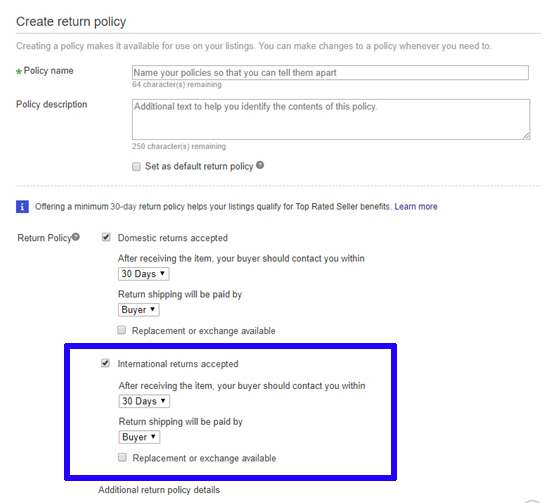The image size is (558, 503).
Task: Click the Domestic returns accepted label text
Action: 173,238
